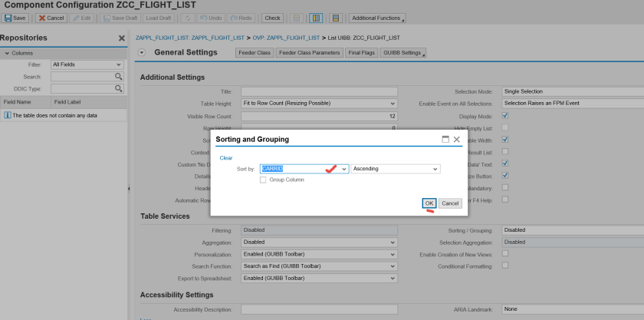This screenshot has width=644, height=320.
Task: Open the GUIBB Settings menu
Action: 403,53
